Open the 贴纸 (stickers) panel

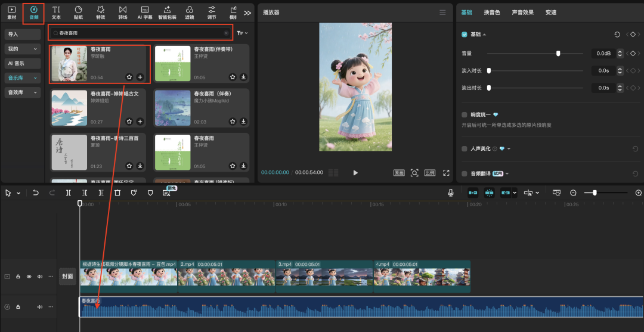click(78, 12)
